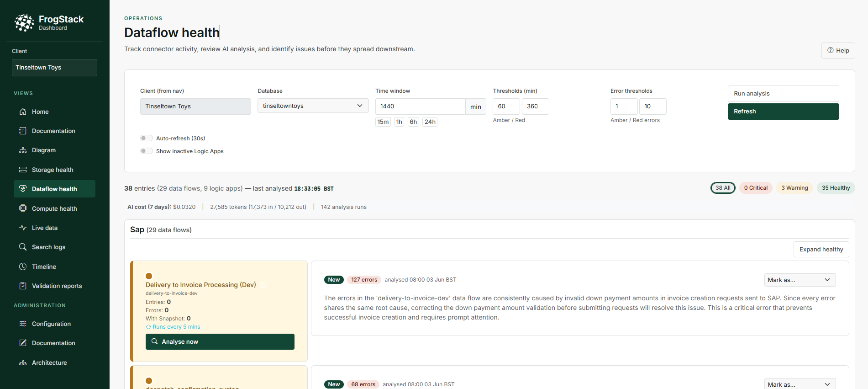
Task: Click the 127 errors badge
Action: [364, 280]
